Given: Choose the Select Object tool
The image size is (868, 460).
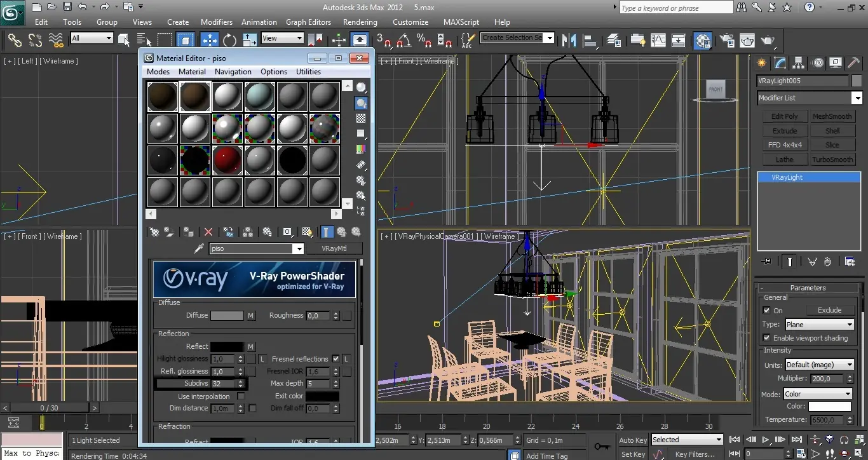Looking at the screenshot, I should [x=124, y=40].
